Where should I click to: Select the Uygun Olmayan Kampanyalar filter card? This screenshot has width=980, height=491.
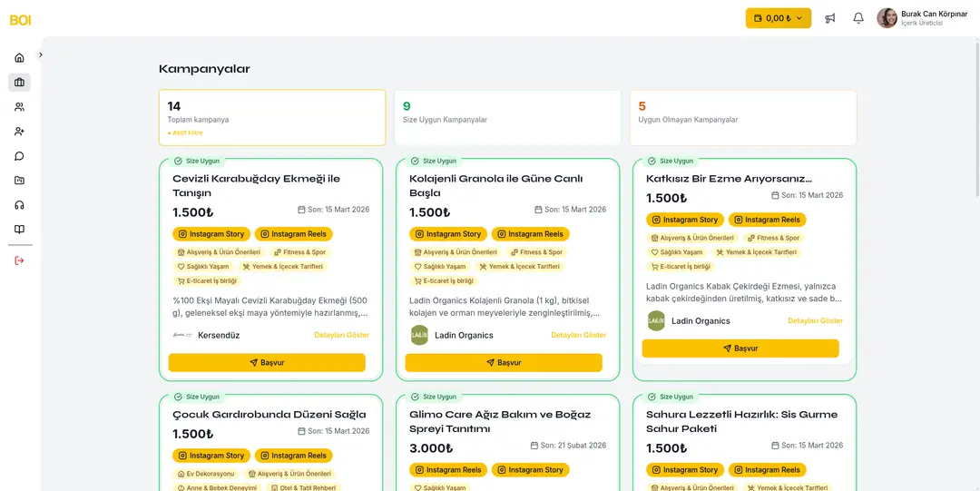pos(742,117)
